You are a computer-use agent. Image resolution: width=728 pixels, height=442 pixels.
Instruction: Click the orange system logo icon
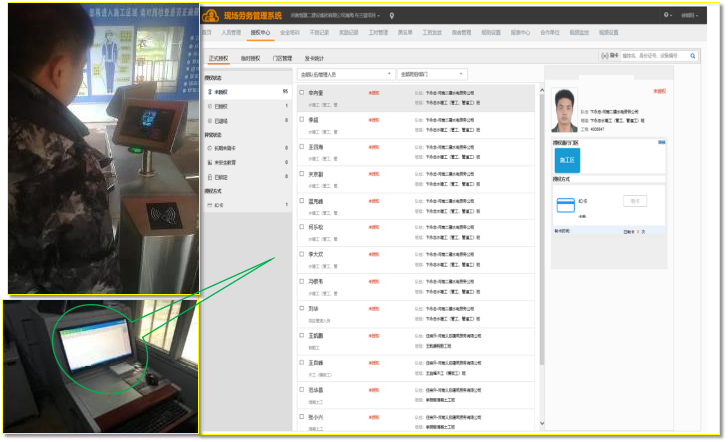pyautogui.click(x=211, y=15)
